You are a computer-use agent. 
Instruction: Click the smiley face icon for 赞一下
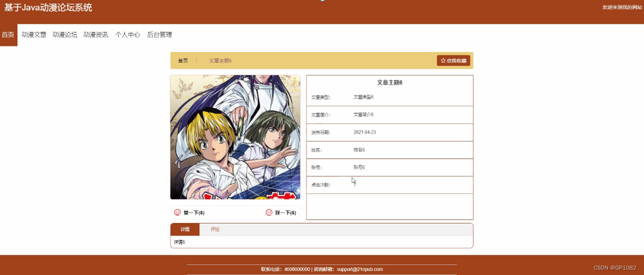(x=177, y=213)
